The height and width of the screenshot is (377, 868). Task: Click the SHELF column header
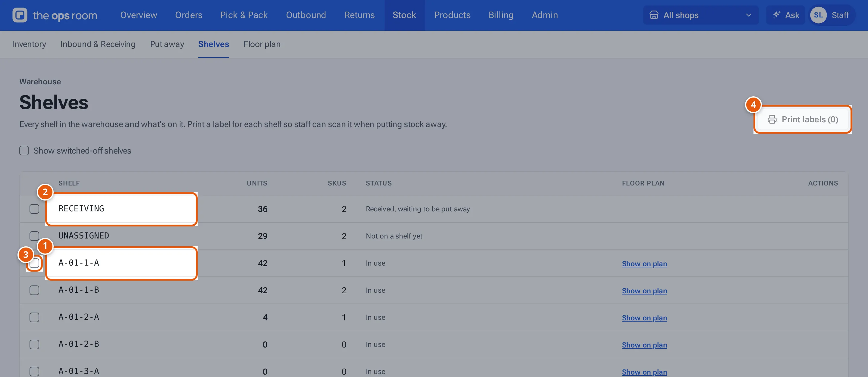(x=69, y=183)
